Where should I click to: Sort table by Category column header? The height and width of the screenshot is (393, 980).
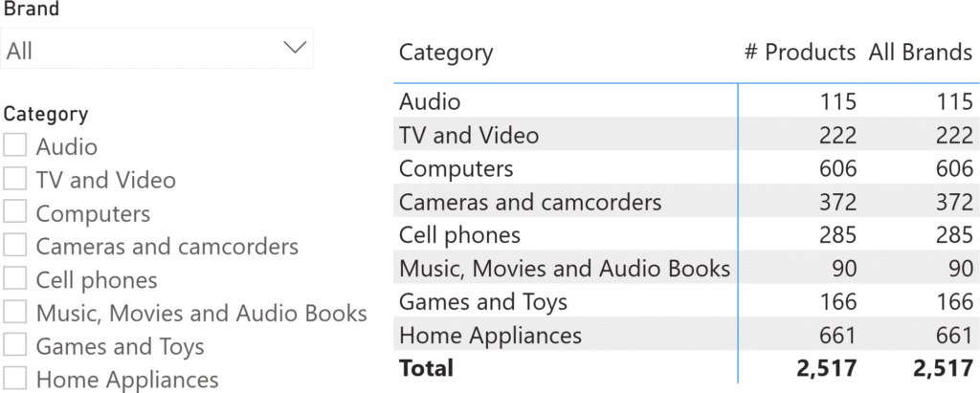click(446, 53)
